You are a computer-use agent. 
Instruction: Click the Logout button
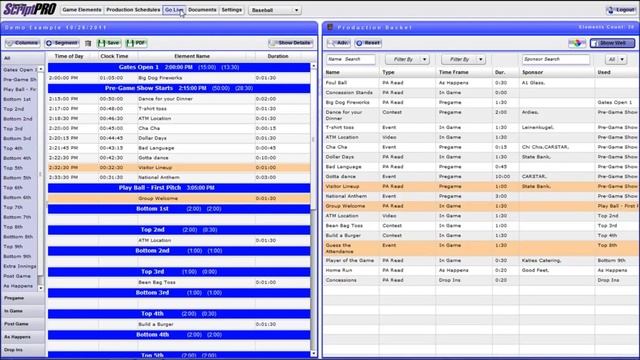click(620, 10)
